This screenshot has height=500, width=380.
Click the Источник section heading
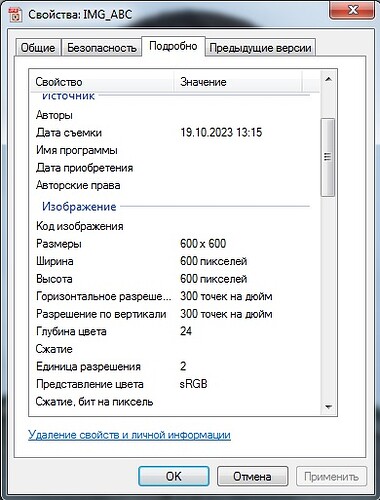(x=69, y=96)
